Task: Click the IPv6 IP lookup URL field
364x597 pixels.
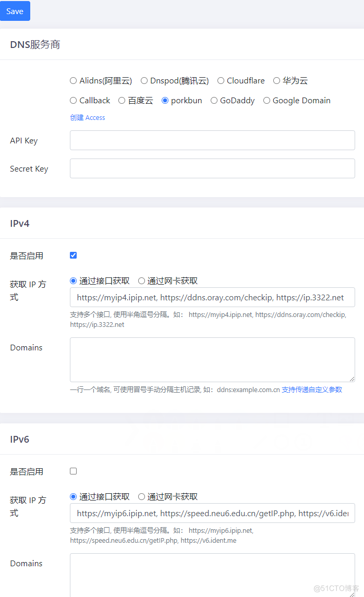Action: point(212,513)
